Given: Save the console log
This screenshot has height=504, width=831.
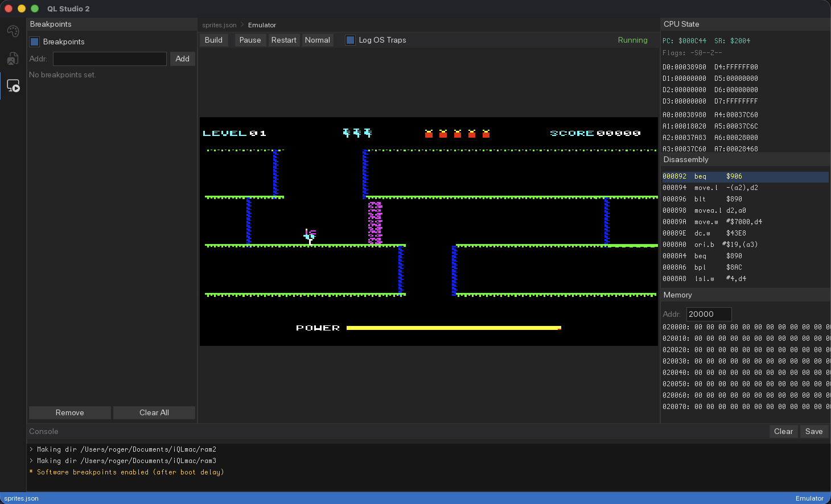Looking at the screenshot, I should tap(814, 431).
